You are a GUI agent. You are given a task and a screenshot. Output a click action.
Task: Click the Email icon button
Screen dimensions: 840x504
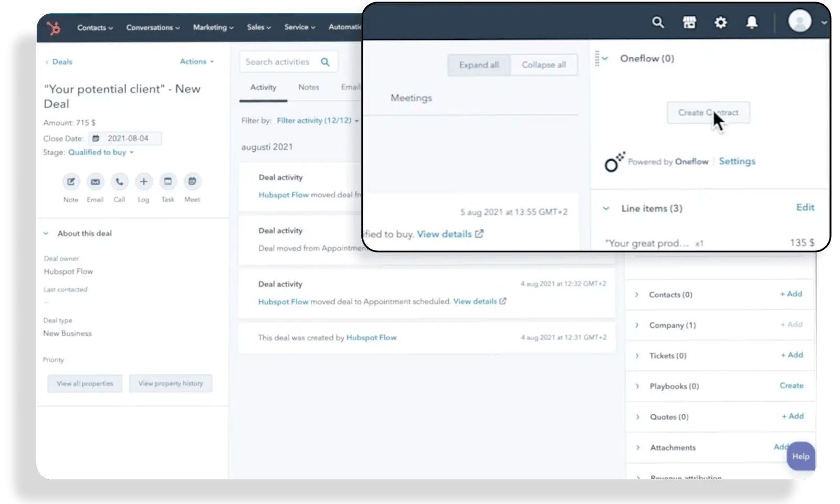tap(95, 182)
